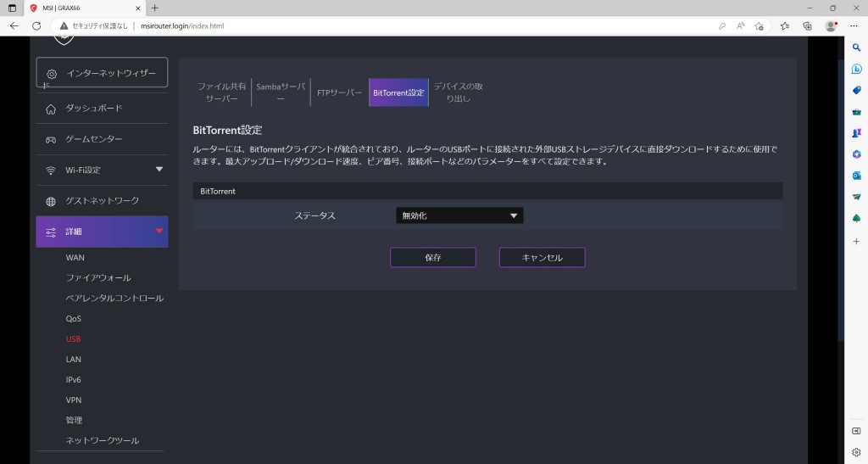Open ゲームセンター in the sidebar
Viewport: 868px width, 464px height.
[102, 139]
